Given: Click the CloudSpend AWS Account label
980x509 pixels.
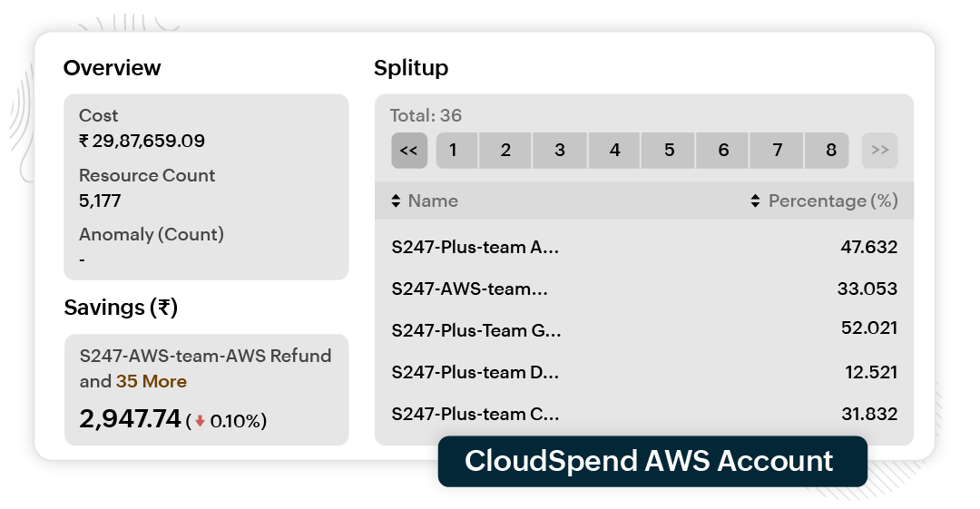Looking at the screenshot, I should click(649, 461).
